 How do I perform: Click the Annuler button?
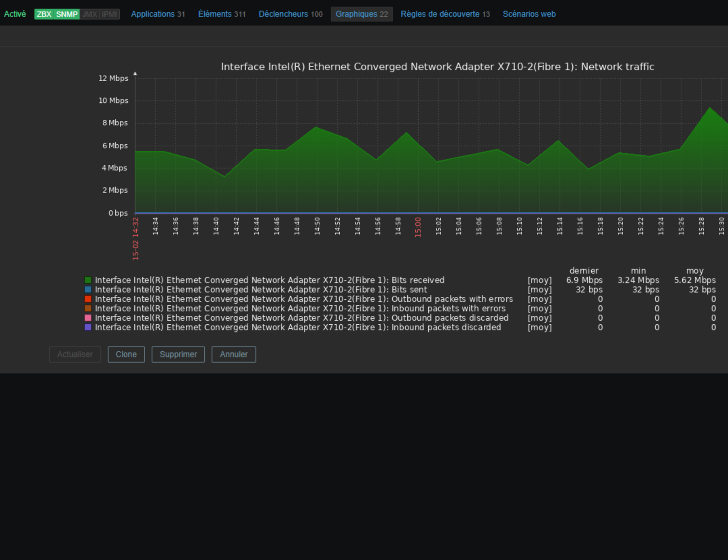click(234, 355)
